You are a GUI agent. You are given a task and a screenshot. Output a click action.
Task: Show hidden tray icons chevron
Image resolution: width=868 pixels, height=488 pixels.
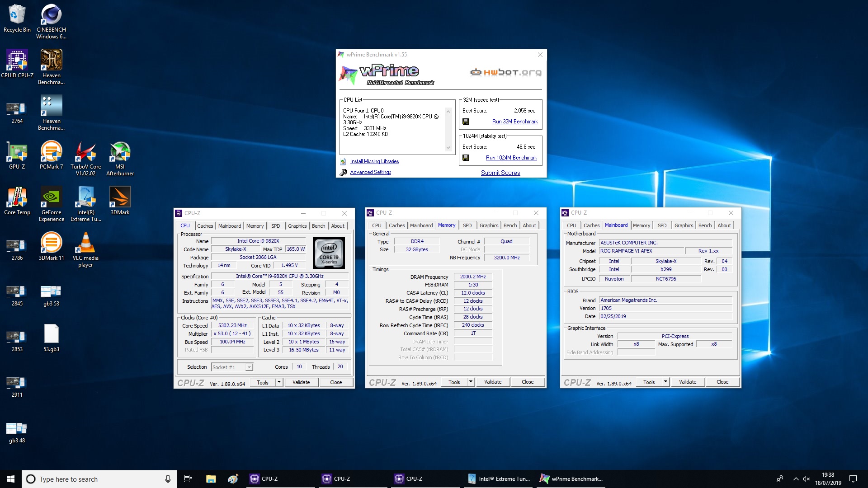click(x=796, y=479)
